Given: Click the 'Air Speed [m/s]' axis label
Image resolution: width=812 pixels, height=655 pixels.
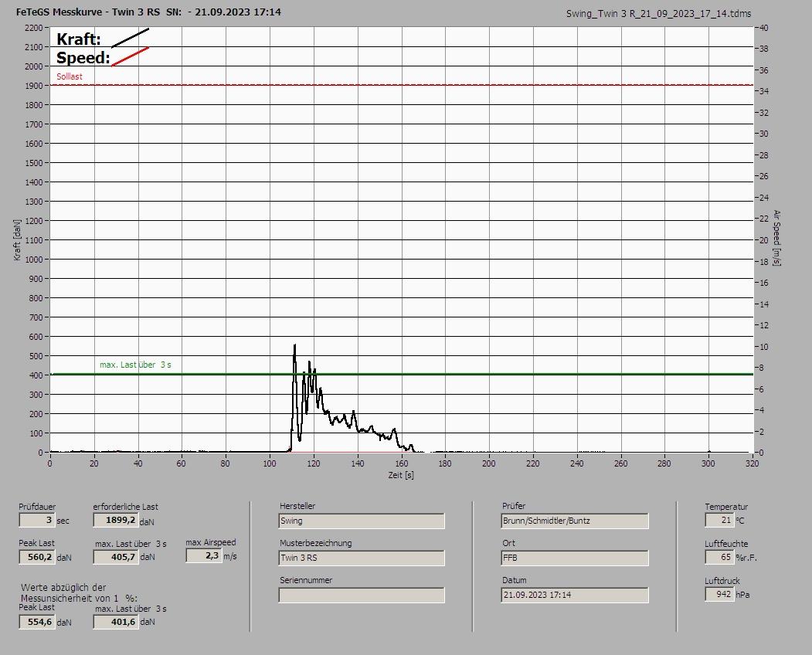Looking at the screenshot, I should [776, 238].
